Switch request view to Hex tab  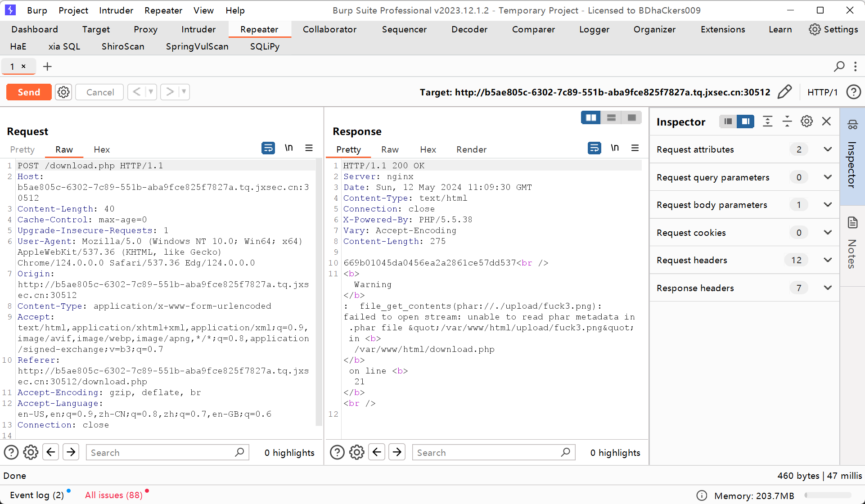tap(102, 149)
